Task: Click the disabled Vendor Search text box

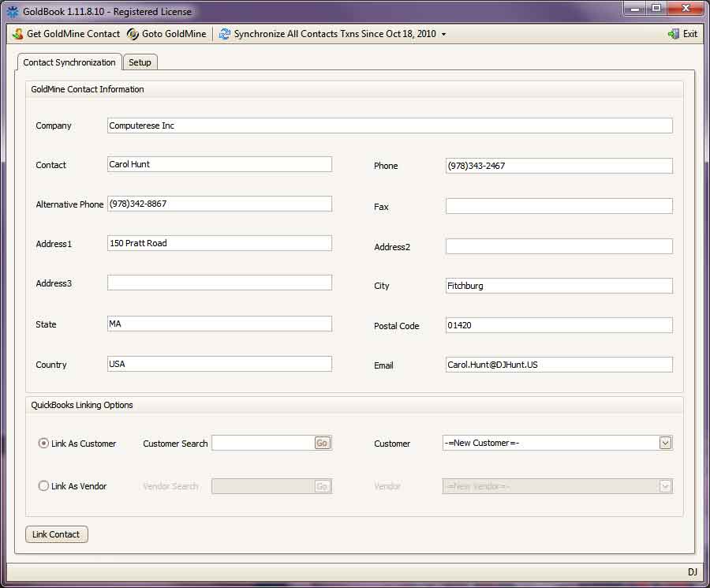Action: click(x=263, y=486)
